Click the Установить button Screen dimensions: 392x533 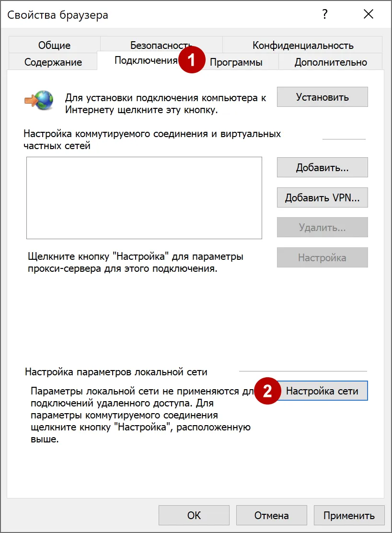coord(322,96)
